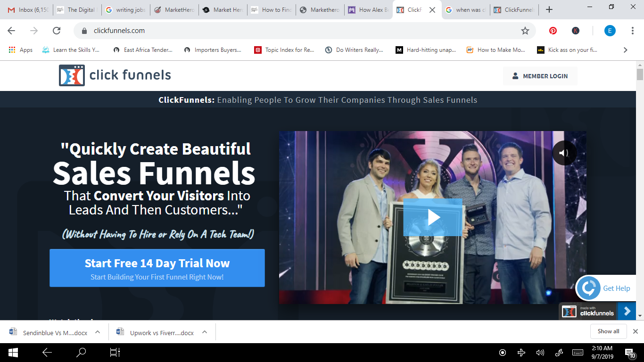Open the Windows Start menu

(13, 353)
